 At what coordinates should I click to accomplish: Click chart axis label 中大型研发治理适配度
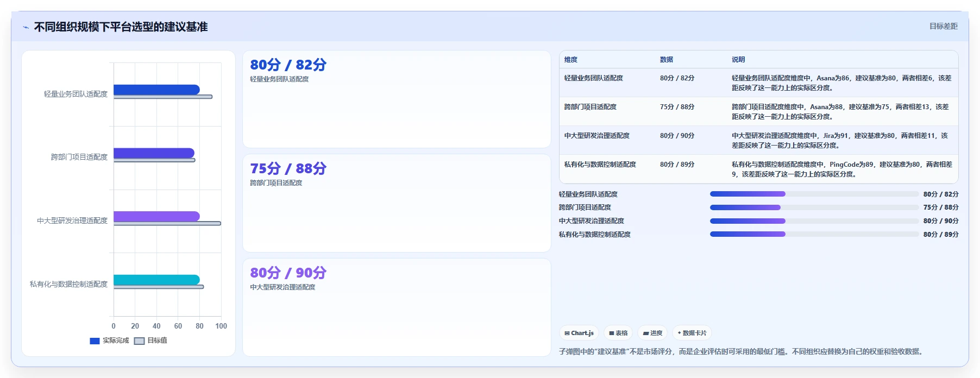tap(72, 220)
